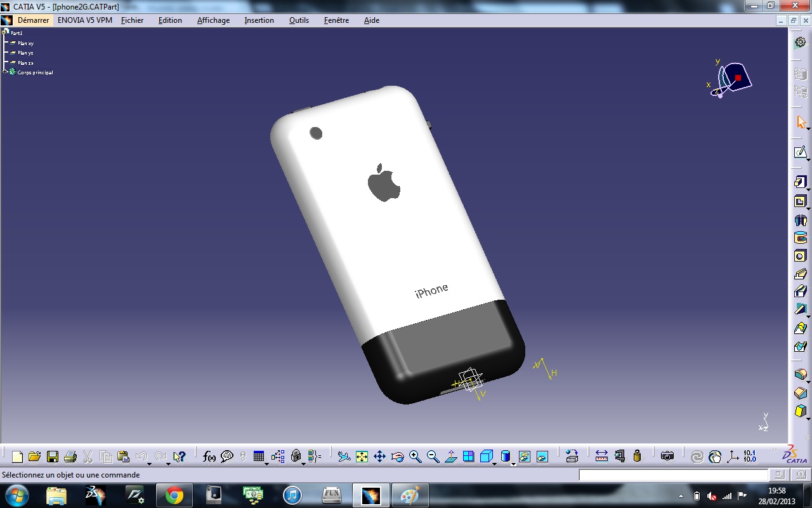The height and width of the screenshot is (508, 812).
Task: Select the Pad tool in right toolbar
Action: (x=800, y=182)
